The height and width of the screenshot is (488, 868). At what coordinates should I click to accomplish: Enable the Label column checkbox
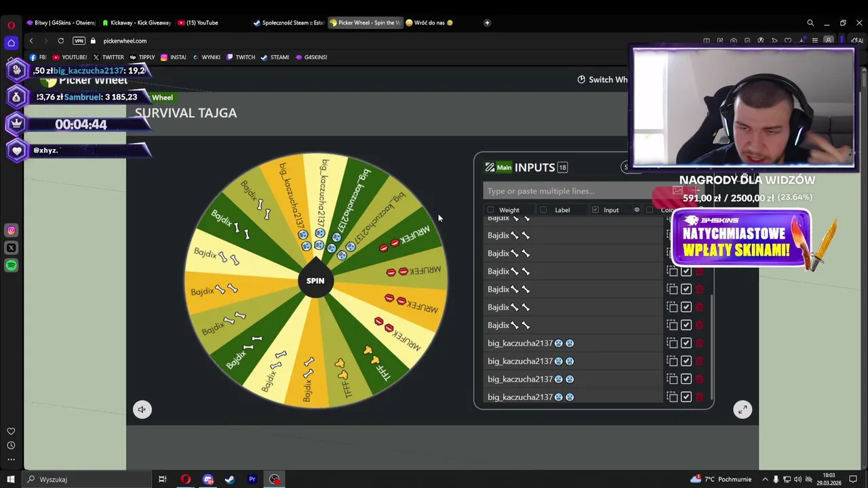coord(543,210)
